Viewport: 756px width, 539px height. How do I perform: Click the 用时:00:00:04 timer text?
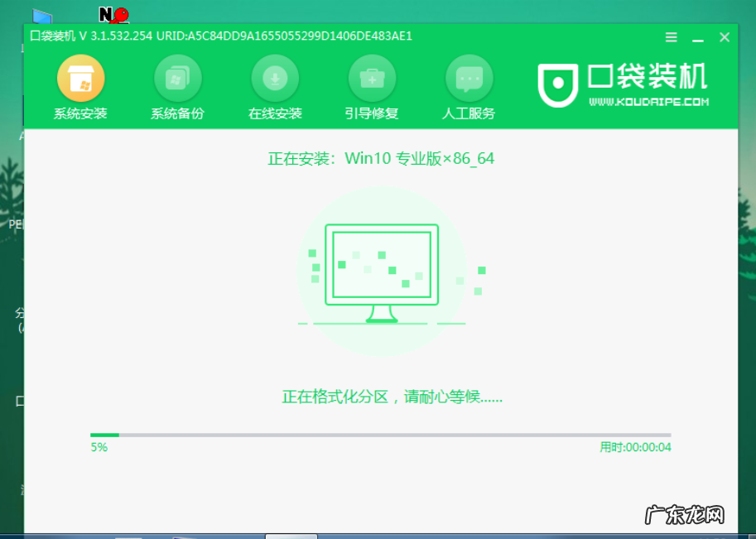tap(638, 447)
